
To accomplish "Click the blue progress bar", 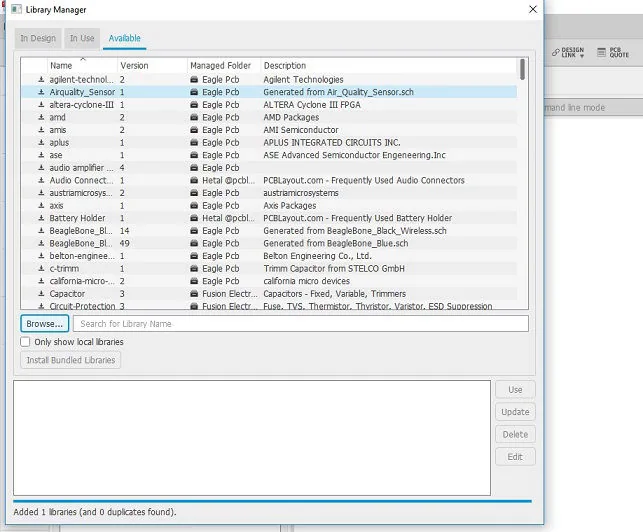I will coord(272,501).
